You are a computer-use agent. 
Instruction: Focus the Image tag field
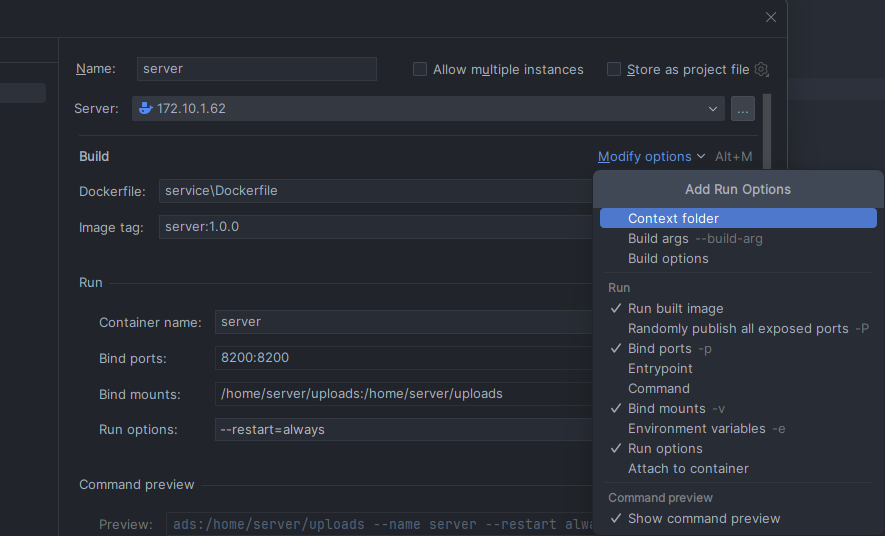376,227
